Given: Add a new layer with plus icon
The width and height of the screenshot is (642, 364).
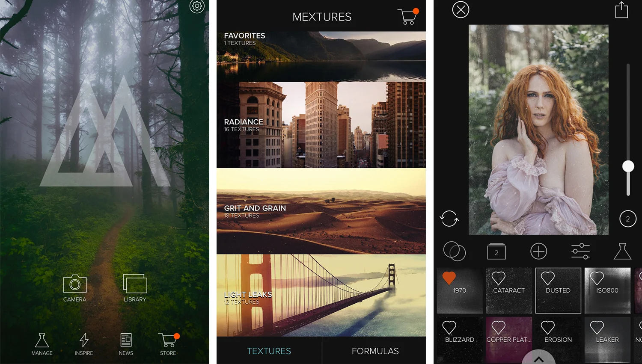Looking at the screenshot, I should 539,251.
